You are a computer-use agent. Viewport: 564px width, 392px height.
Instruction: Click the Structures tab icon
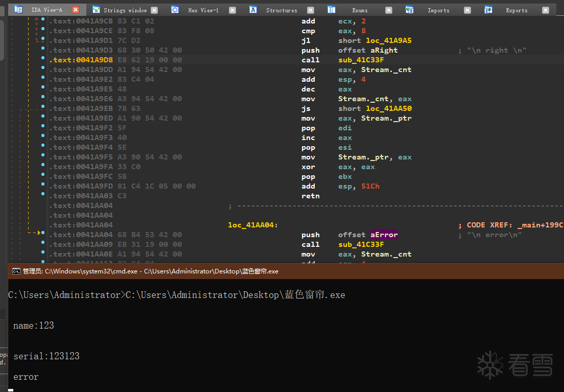253,10
